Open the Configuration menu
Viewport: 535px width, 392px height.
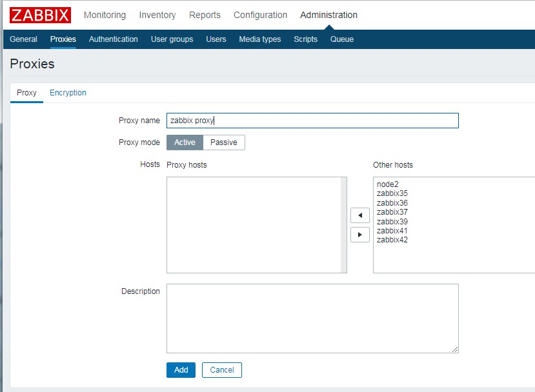point(260,15)
